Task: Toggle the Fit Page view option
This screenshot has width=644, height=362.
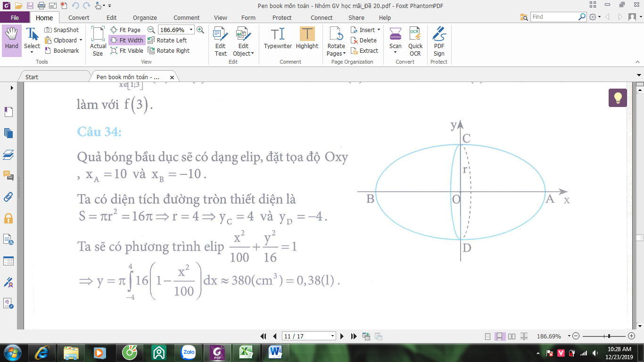Action: pos(125,30)
